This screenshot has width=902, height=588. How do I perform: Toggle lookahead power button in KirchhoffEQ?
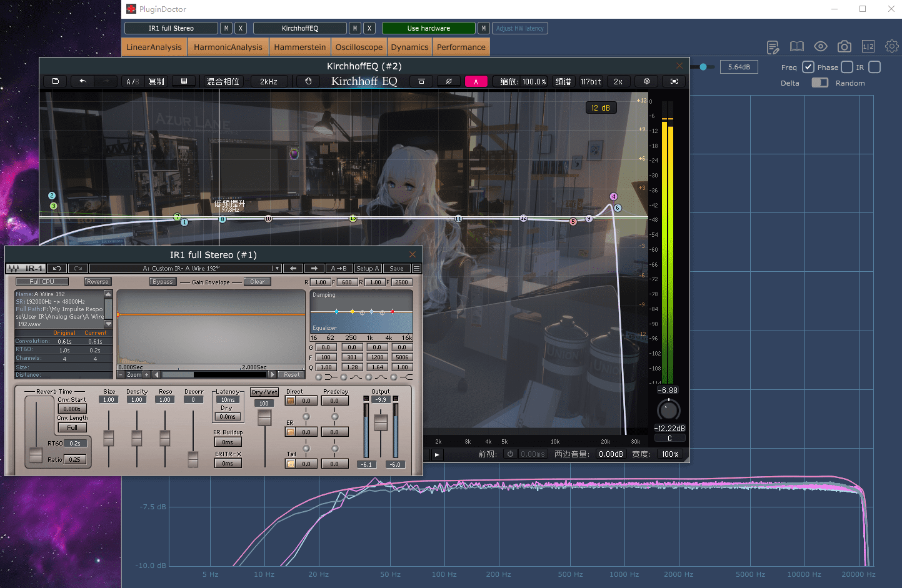[x=510, y=454]
